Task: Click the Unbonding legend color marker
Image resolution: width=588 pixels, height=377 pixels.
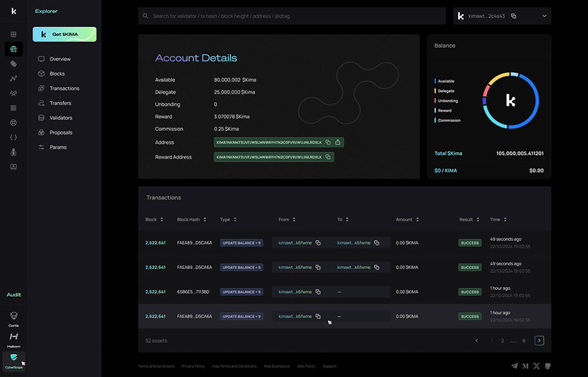Action: coord(435,101)
